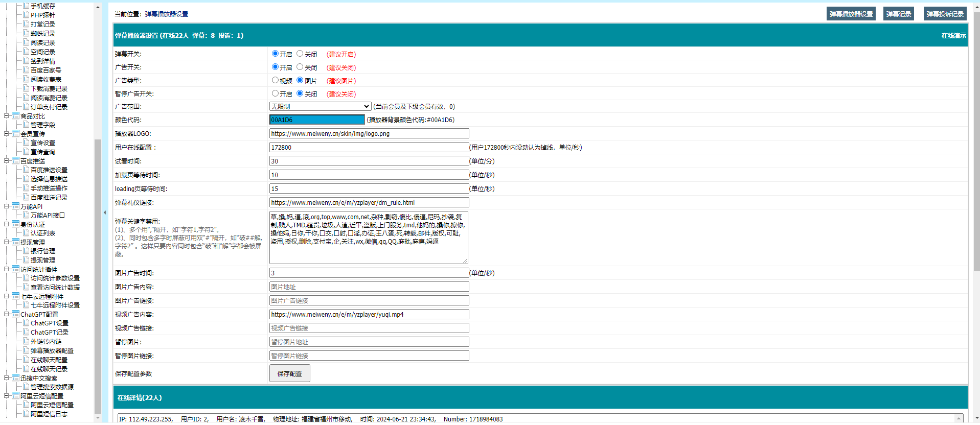This screenshot has height=425, width=980.
Task: Click the page icon for 选择信息推送
Action: (26, 179)
